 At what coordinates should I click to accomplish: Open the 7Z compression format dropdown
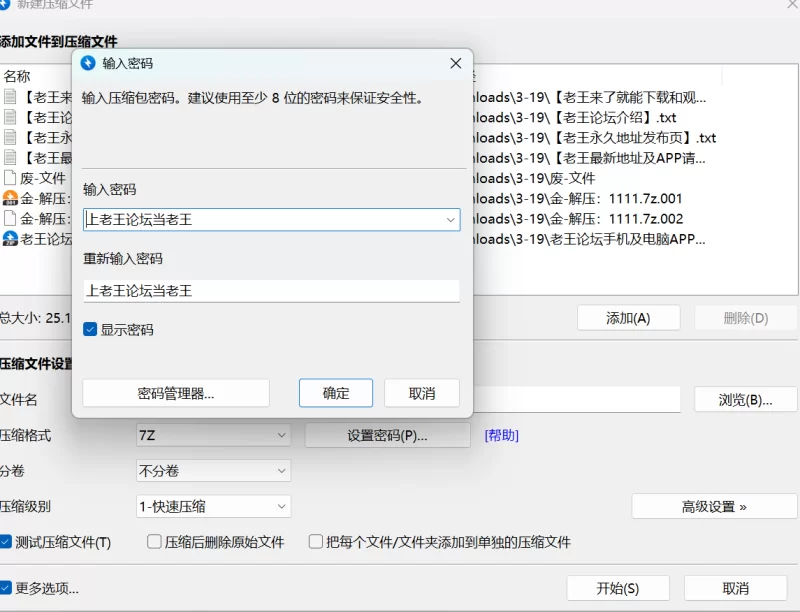[x=213, y=435]
